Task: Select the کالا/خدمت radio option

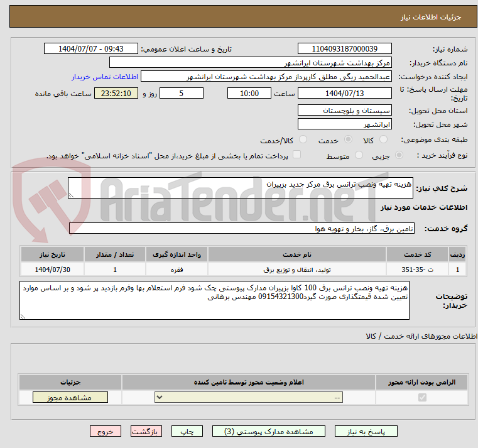Action: [303, 140]
